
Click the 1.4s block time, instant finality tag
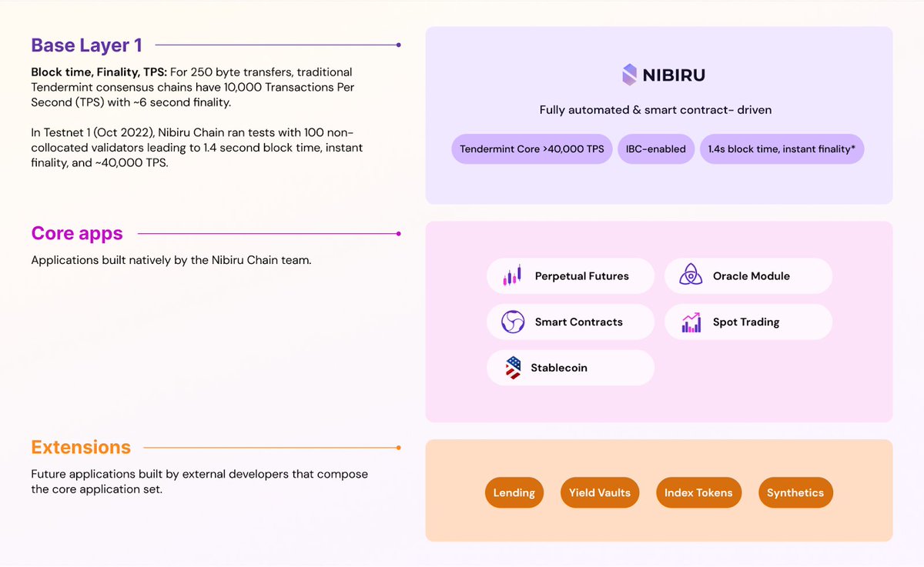[x=782, y=149]
